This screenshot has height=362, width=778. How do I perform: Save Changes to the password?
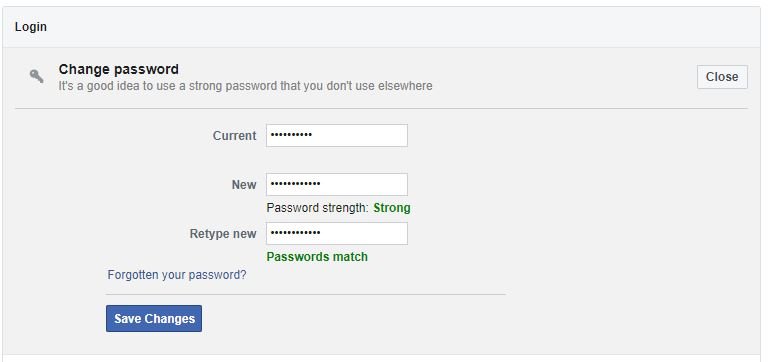[x=154, y=318]
